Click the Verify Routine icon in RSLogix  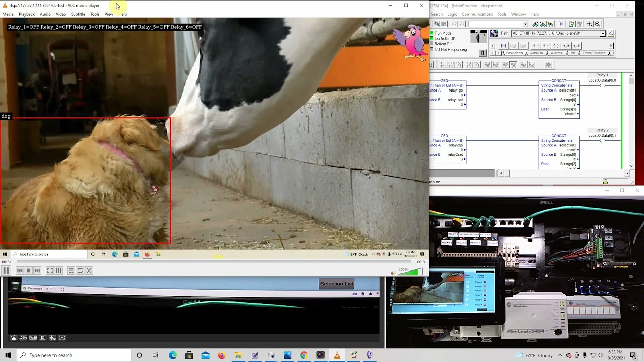[572, 24]
